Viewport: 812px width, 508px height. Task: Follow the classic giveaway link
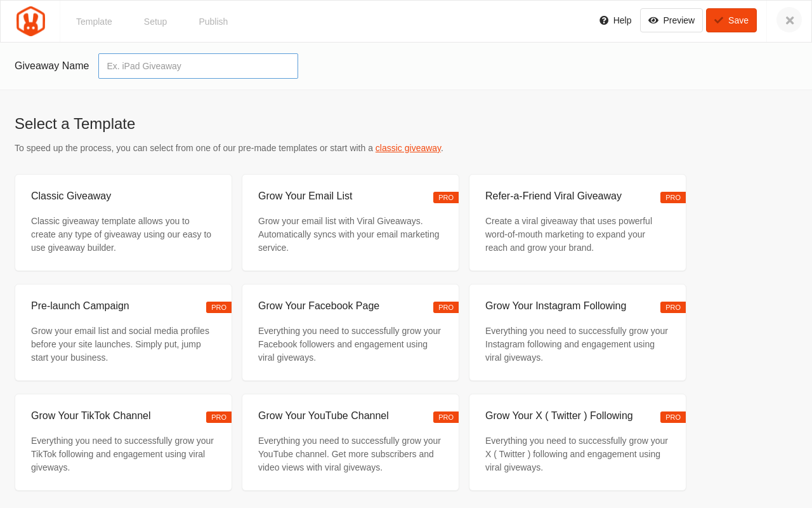click(408, 148)
